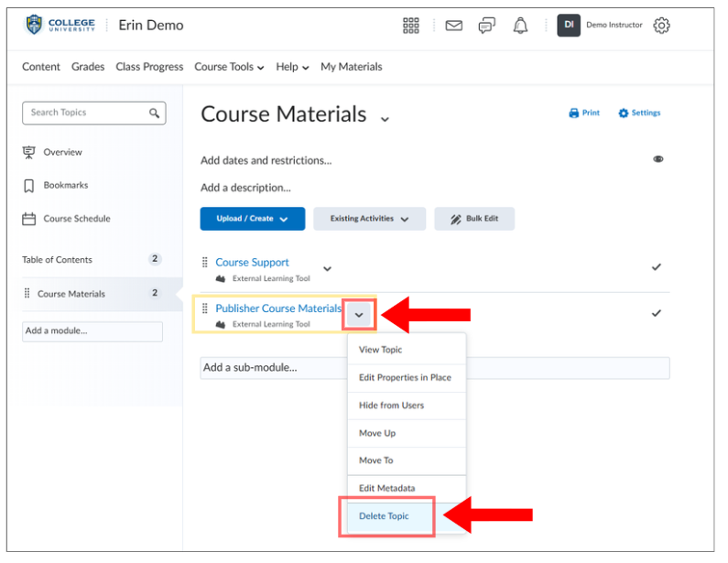
Task: Click the pencil icon on Bulk Edit
Action: pos(456,219)
